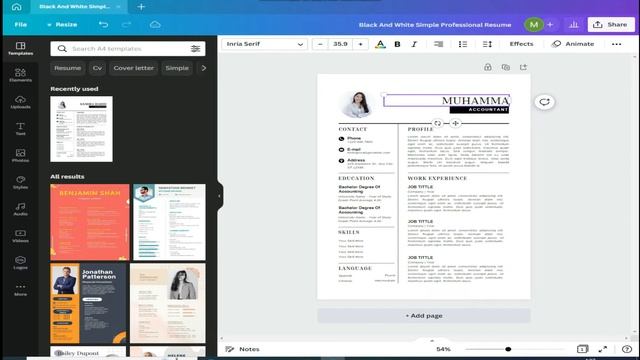Open the Elements side tab
This screenshot has width=640, height=360.
click(20, 75)
